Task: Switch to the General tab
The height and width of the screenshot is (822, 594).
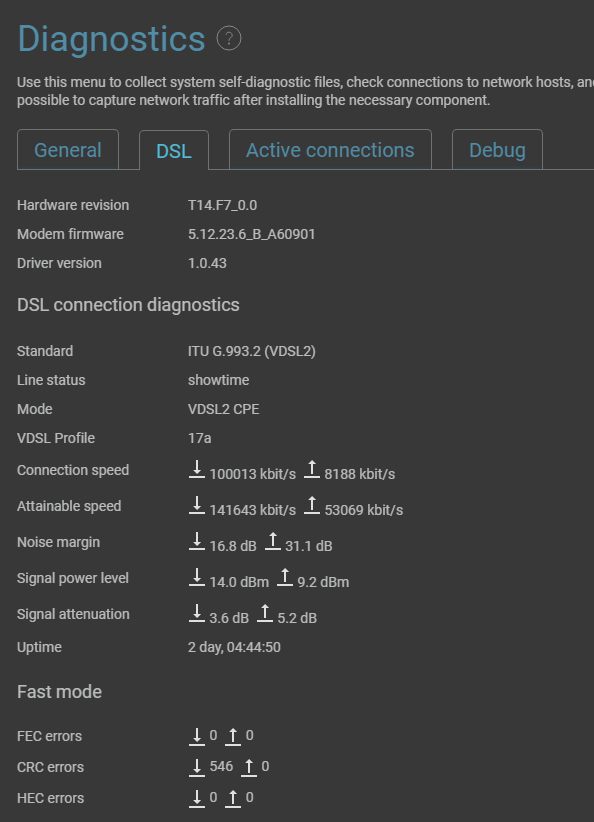Action: 68,150
